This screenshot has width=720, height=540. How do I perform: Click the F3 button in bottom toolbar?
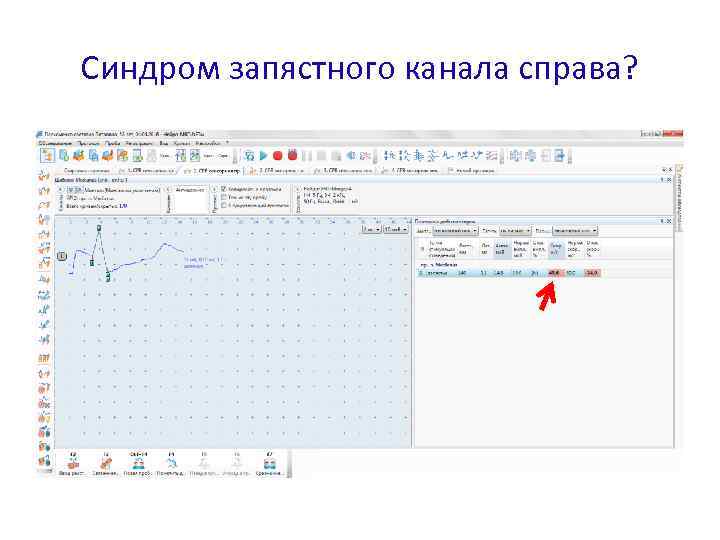pos(106,464)
